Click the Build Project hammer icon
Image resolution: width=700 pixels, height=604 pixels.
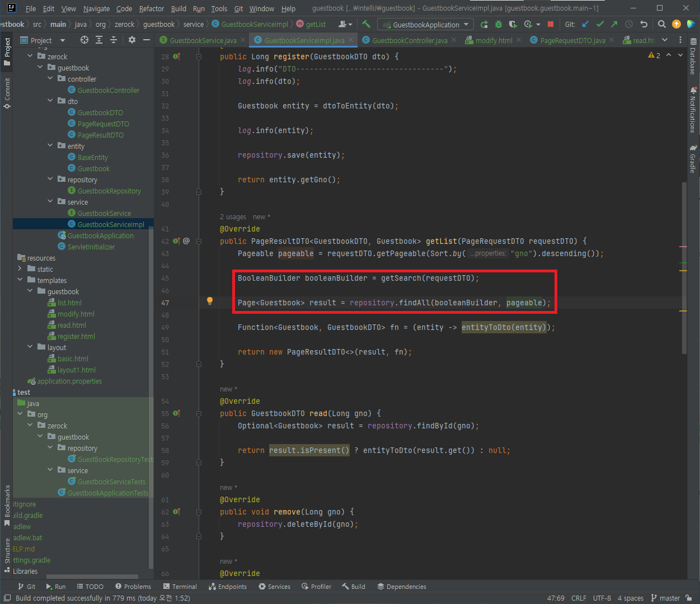click(x=367, y=24)
